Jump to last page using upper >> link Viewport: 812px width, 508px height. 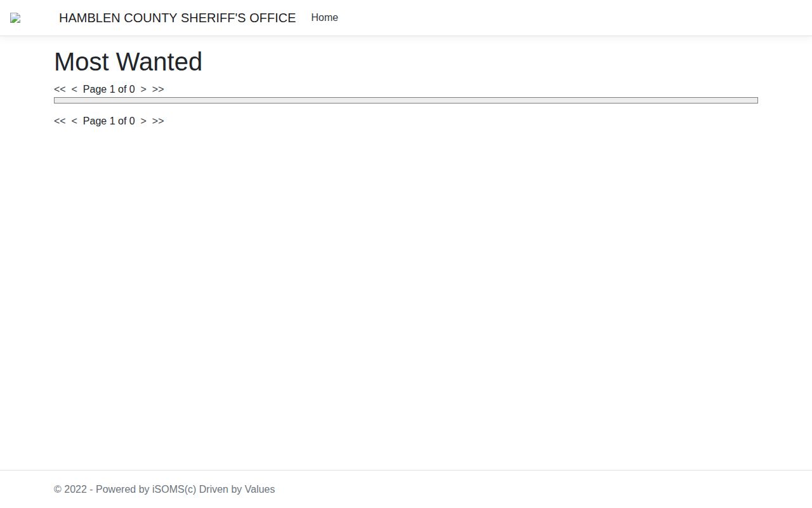click(158, 90)
